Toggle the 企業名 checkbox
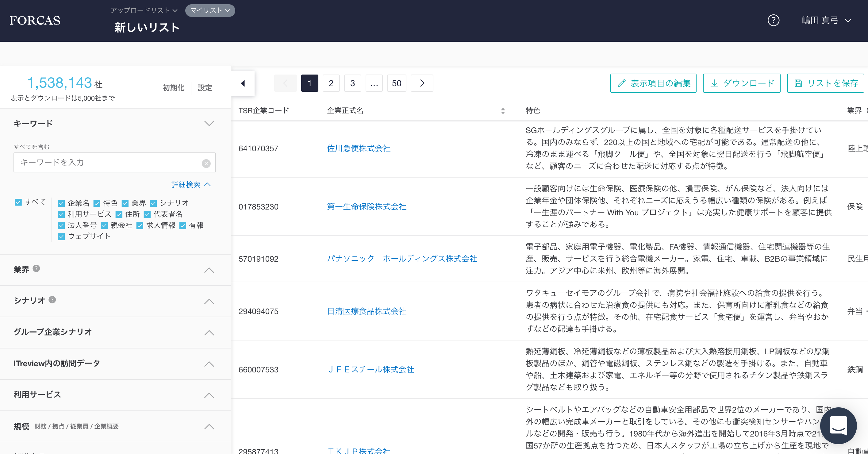This screenshot has height=454, width=868. tap(61, 203)
